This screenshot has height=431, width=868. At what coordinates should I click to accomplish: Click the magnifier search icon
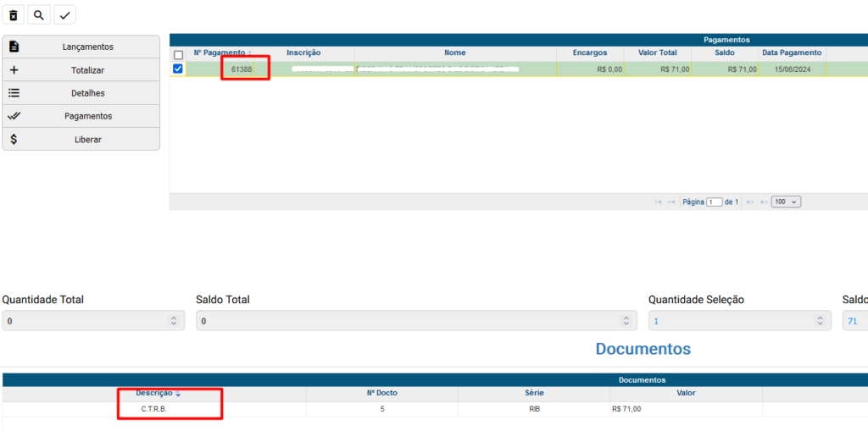pos(39,15)
